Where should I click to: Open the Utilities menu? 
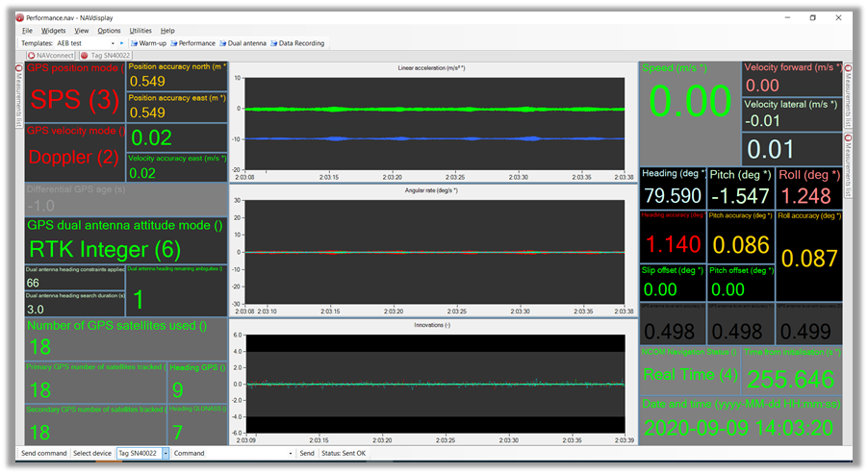[140, 31]
